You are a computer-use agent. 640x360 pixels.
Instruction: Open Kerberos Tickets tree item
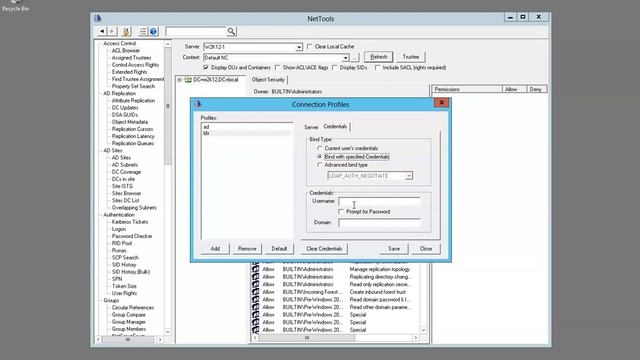tap(130, 222)
